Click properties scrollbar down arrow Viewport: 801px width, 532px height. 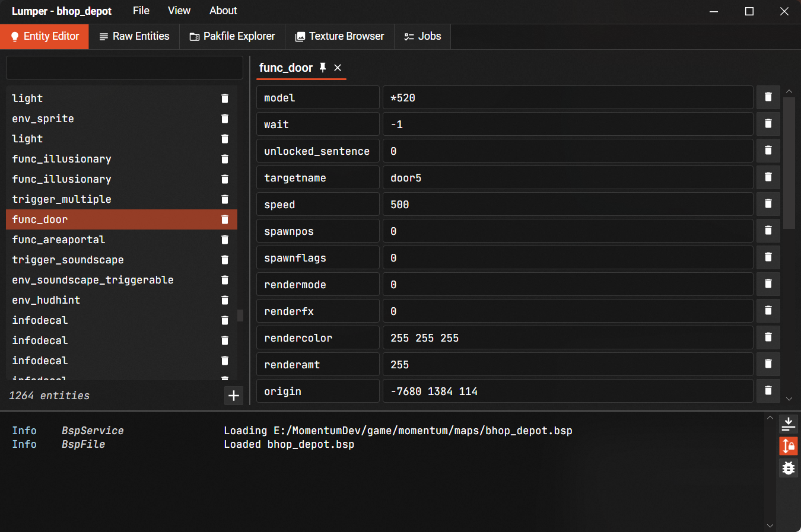pos(789,399)
